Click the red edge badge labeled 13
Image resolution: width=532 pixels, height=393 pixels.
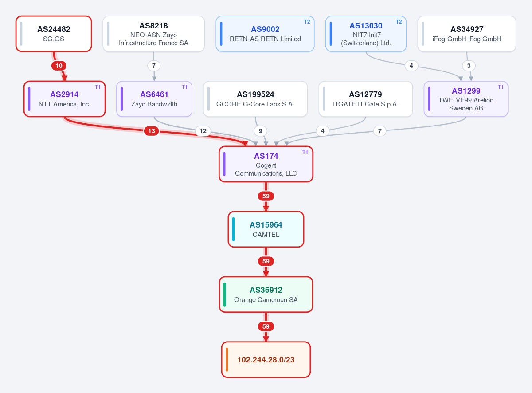(151, 131)
